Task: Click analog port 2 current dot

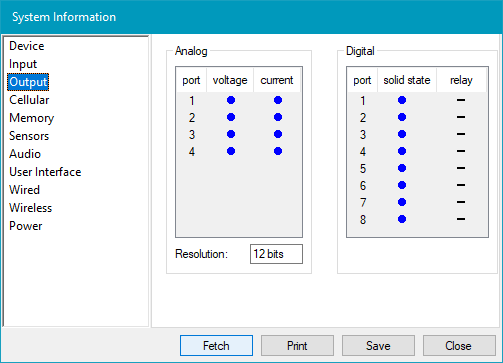Action: click(x=278, y=117)
